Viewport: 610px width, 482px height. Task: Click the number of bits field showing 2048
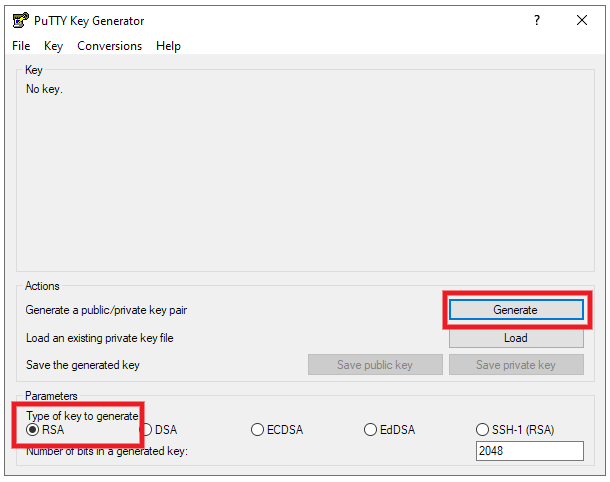[529, 451]
